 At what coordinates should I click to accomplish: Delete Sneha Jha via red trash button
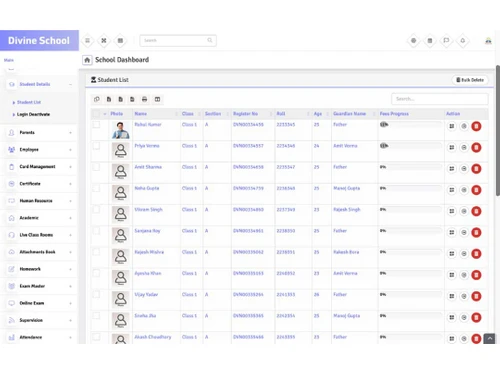(x=476, y=317)
